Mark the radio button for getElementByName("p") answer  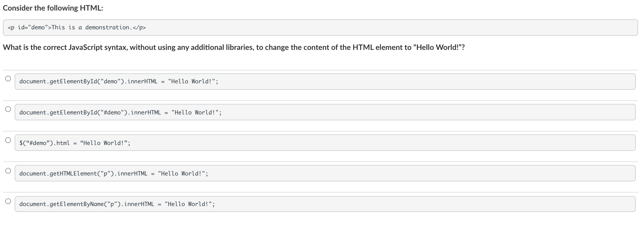point(8,201)
